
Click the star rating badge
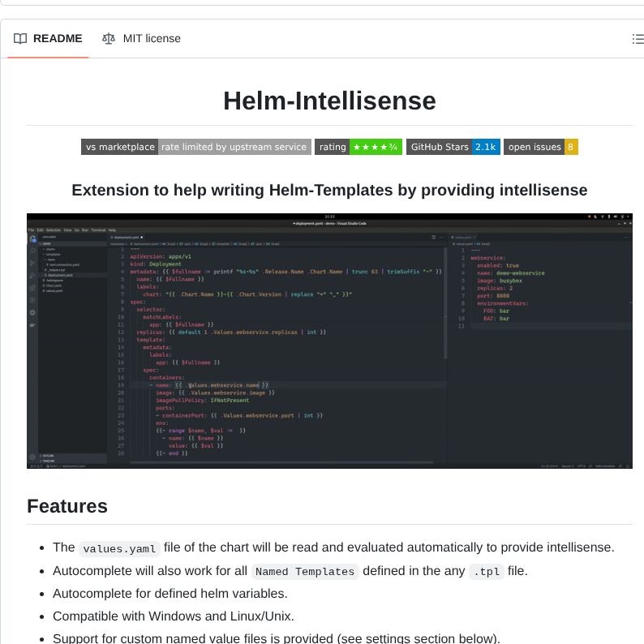coord(358,147)
